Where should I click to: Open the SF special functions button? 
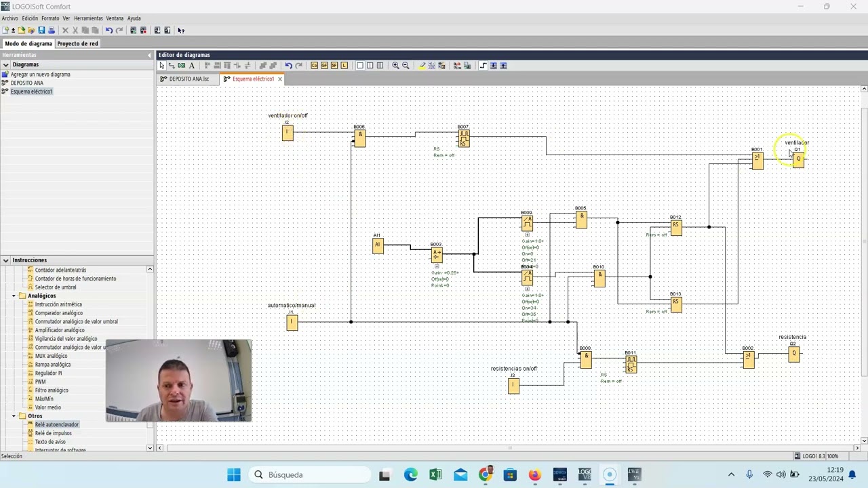(x=334, y=66)
